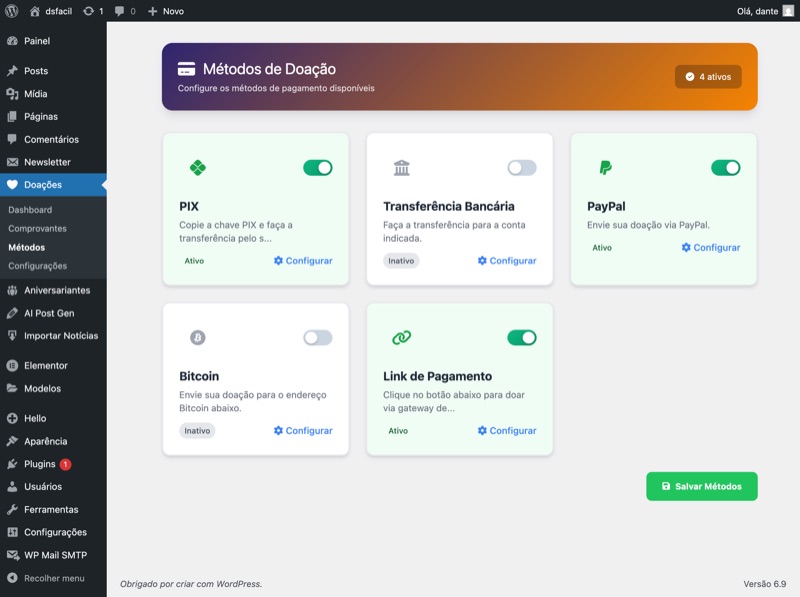Collapse the sidebar with Recolher menu
This screenshot has height=597, width=800.
[x=45, y=578]
